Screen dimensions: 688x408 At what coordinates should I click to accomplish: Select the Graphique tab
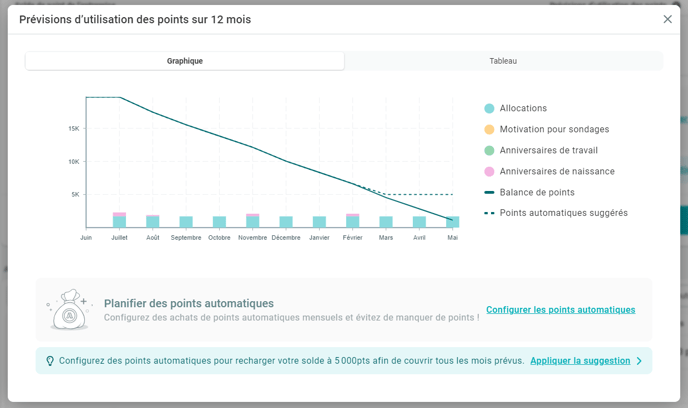pos(185,61)
